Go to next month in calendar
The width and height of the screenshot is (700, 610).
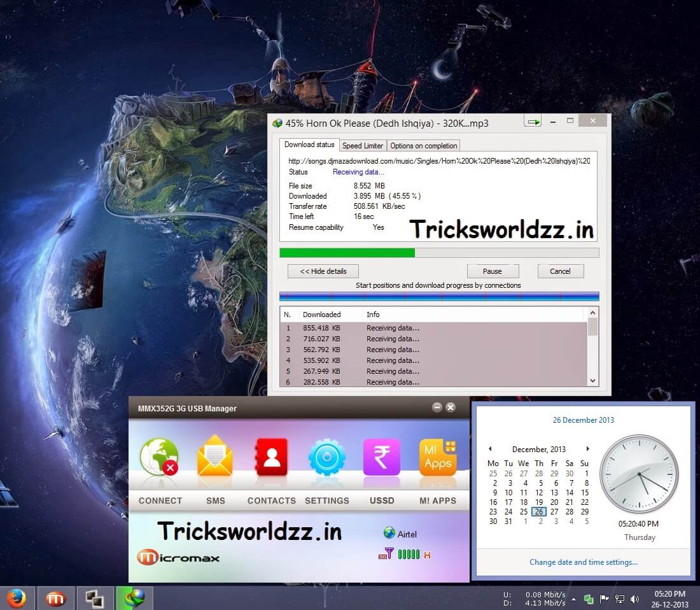587,449
